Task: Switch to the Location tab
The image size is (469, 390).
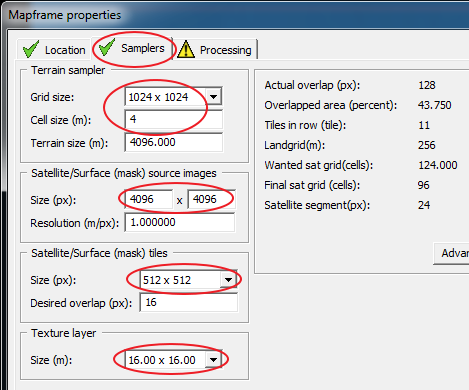Action: click(54, 50)
